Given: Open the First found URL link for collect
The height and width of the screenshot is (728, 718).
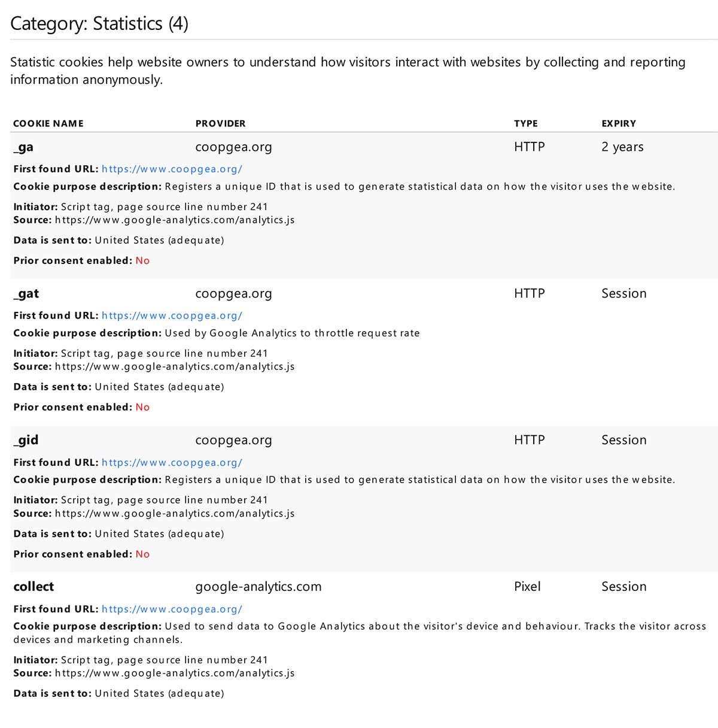Looking at the screenshot, I should click(x=172, y=609).
